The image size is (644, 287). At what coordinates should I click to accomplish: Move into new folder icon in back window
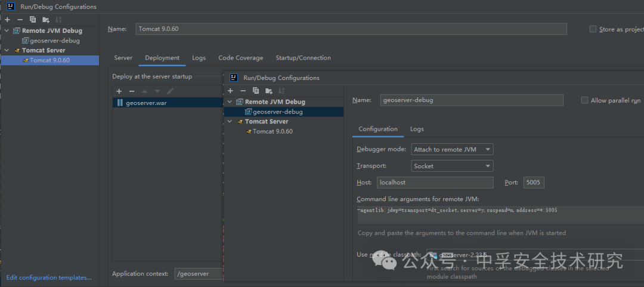[45, 19]
